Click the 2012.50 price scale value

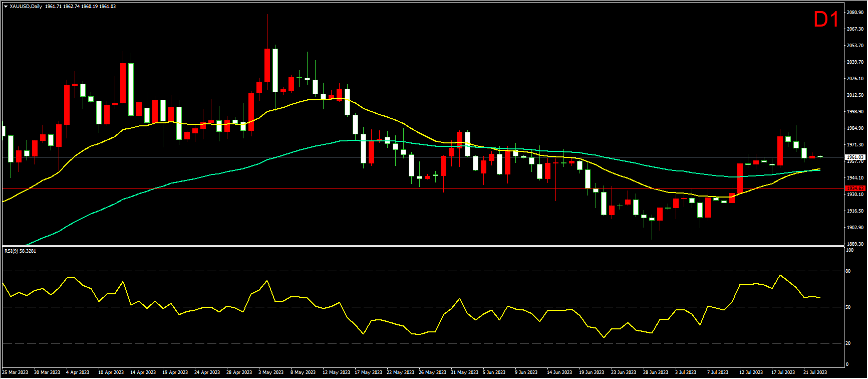(854, 95)
